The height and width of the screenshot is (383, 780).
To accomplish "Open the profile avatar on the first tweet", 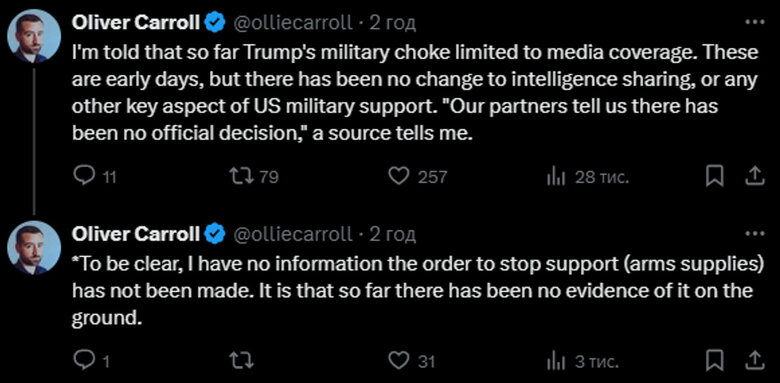I will click(x=34, y=36).
